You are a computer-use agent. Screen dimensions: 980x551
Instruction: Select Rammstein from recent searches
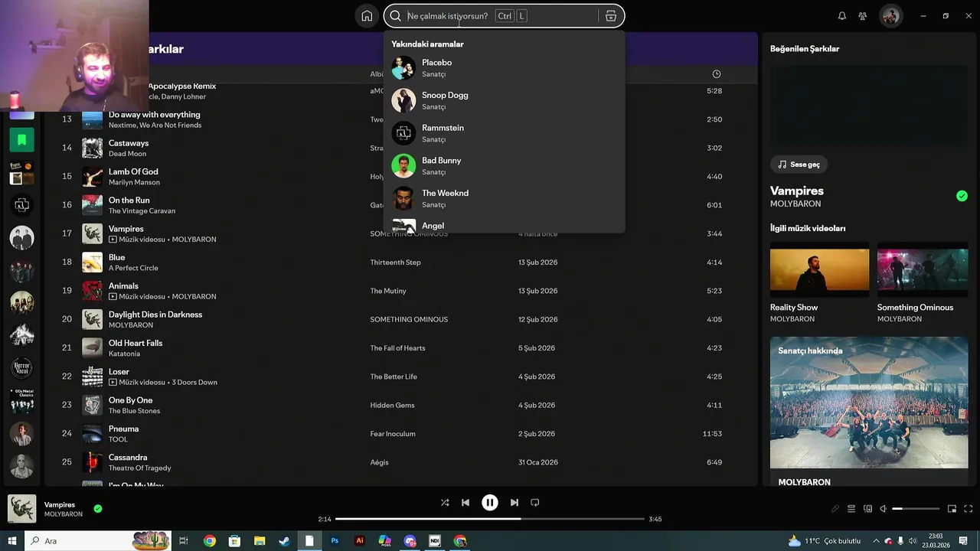(504, 133)
